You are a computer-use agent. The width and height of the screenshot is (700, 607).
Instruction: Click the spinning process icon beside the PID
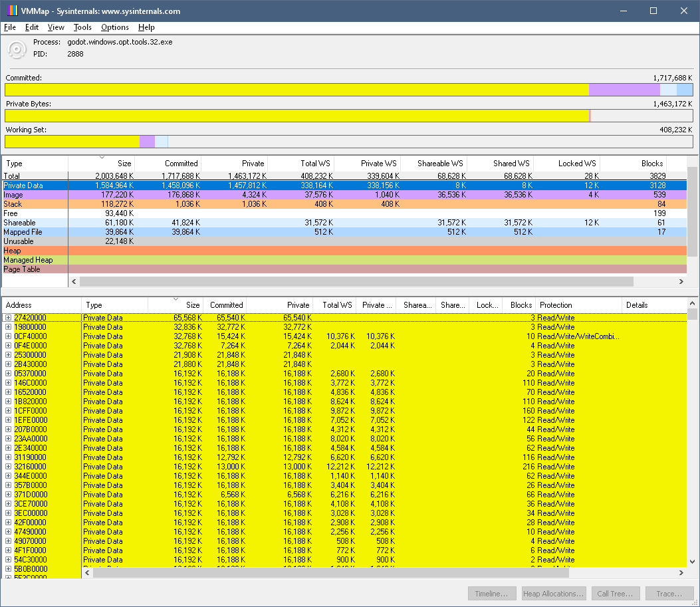coord(17,49)
